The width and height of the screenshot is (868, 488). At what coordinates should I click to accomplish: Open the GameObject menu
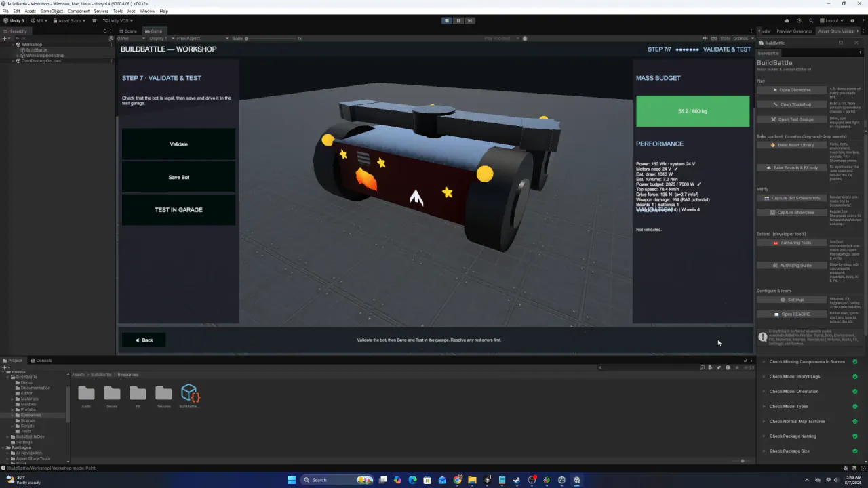coord(52,11)
